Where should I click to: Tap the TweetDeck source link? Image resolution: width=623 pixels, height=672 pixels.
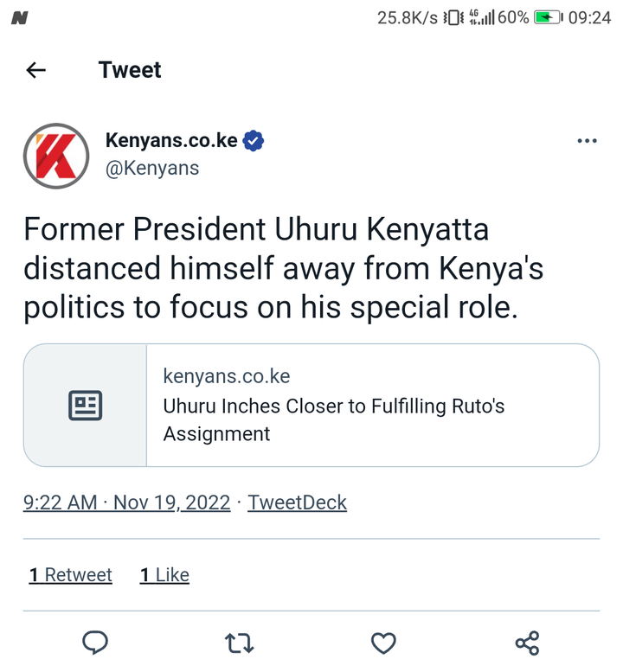pos(297,502)
